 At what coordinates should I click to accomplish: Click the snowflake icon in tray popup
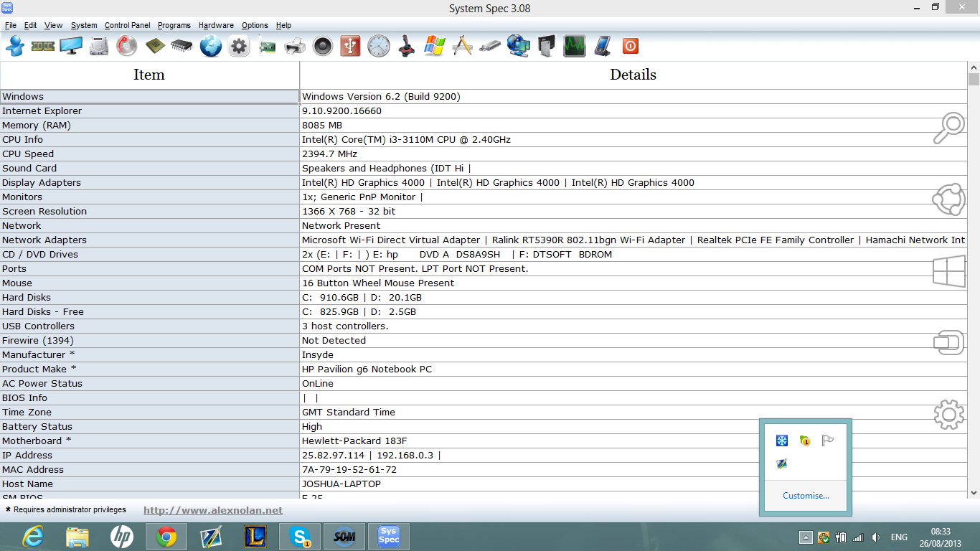click(x=782, y=441)
